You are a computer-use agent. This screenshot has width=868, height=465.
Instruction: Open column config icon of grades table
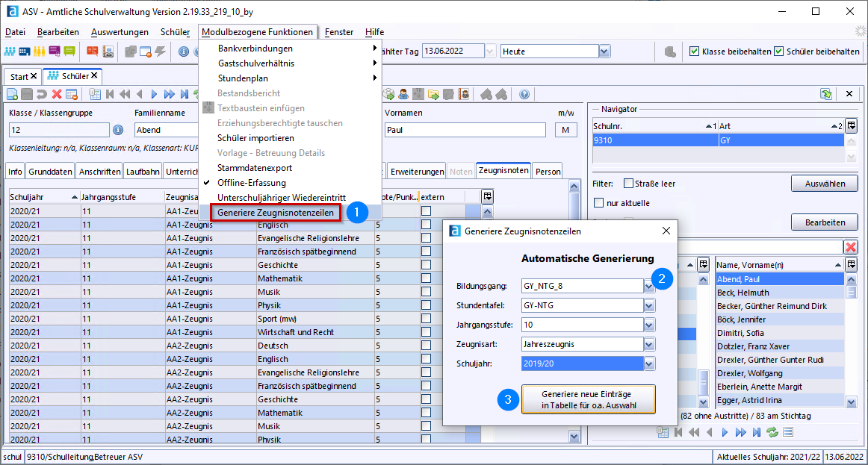(x=487, y=196)
